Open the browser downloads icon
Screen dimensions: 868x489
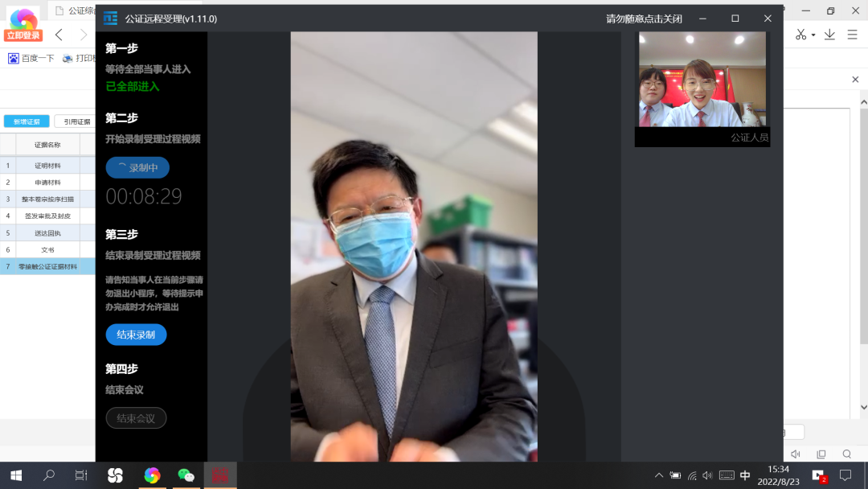tap(829, 35)
